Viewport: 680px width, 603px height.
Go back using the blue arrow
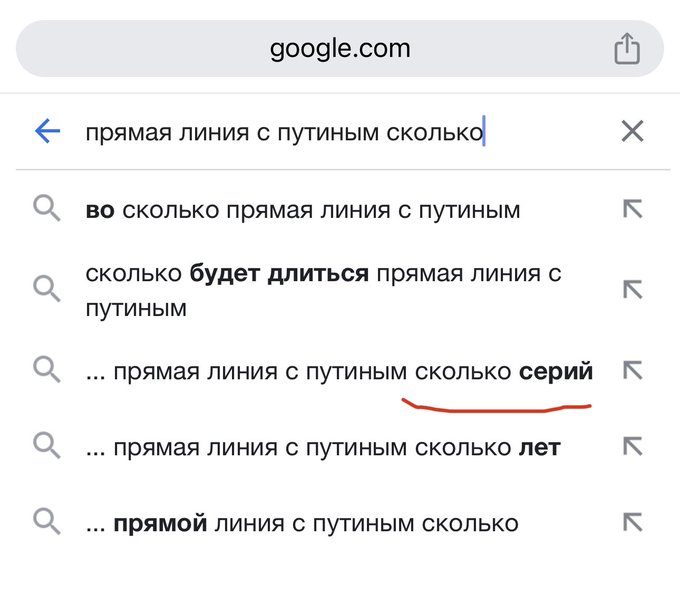[47, 131]
